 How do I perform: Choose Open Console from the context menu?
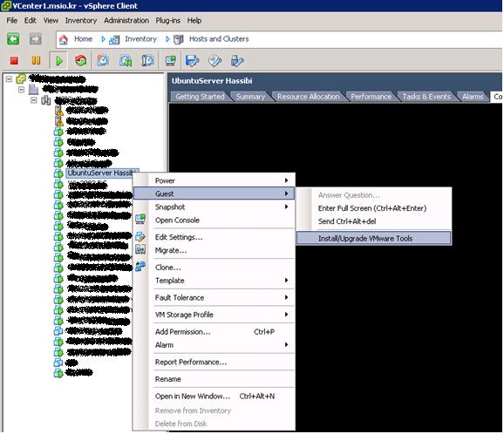click(x=215, y=220)
